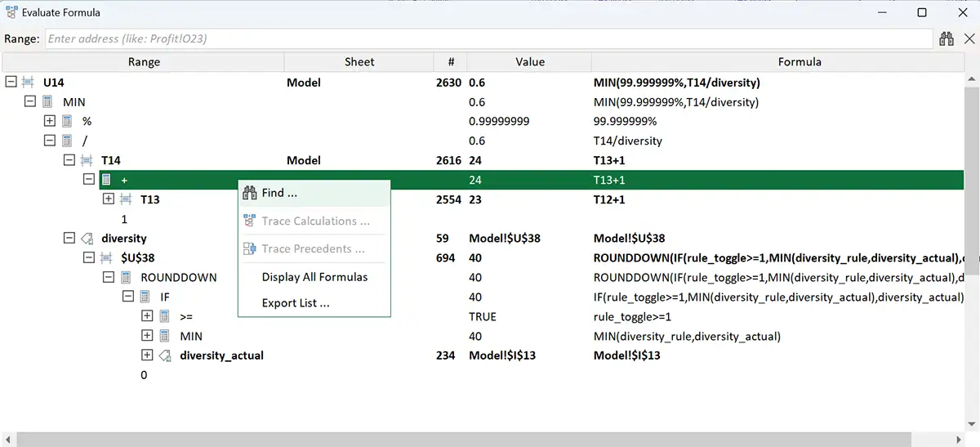This screenshot has width=980, height=447.
Task: Select the ROUNDDOWN row label
Action: click(x=179, y=277)
